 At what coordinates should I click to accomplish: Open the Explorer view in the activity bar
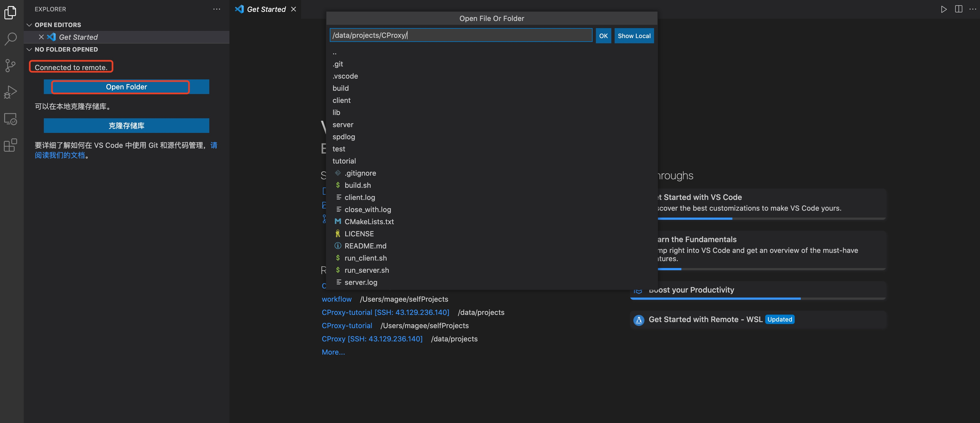pos(10,13)
